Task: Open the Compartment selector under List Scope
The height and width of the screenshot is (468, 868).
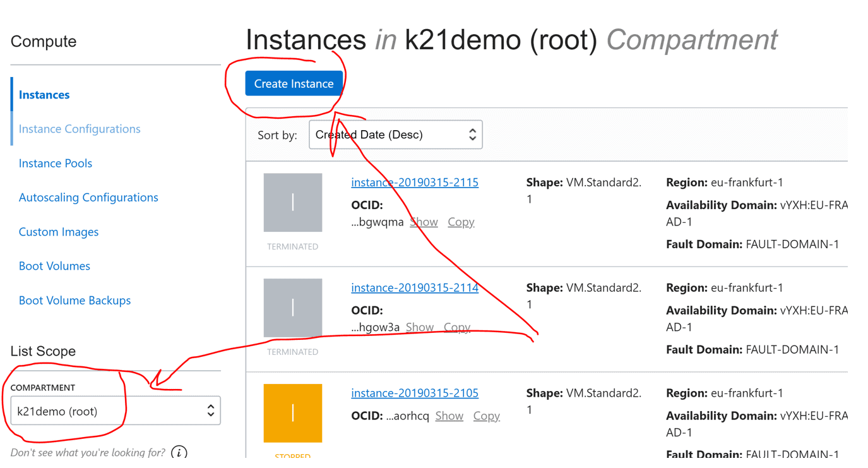Action: tap(115, 411)
